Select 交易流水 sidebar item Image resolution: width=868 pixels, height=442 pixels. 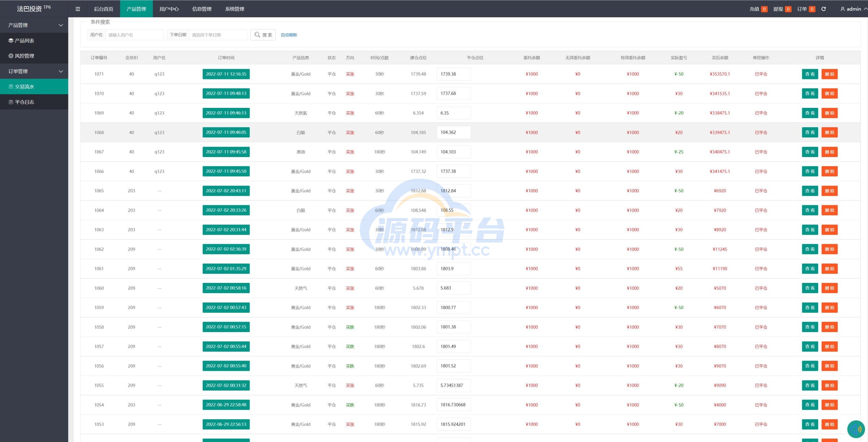(34, 87)
